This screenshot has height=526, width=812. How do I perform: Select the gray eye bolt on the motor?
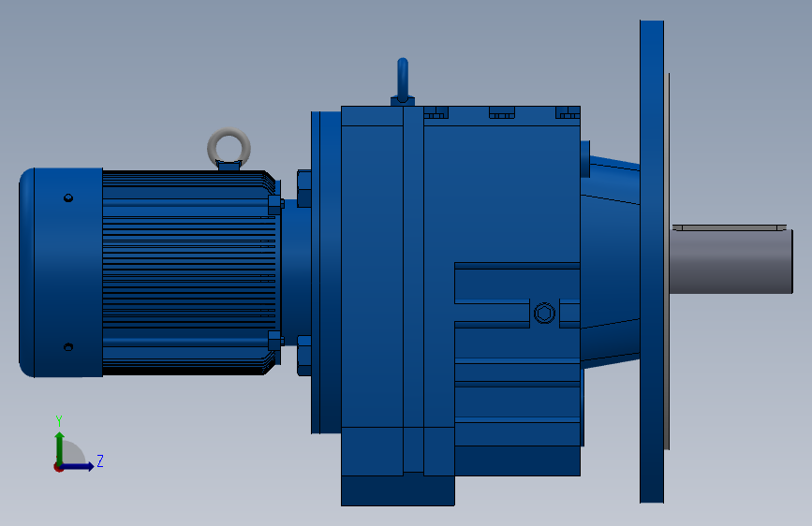[x=229, y=149]
